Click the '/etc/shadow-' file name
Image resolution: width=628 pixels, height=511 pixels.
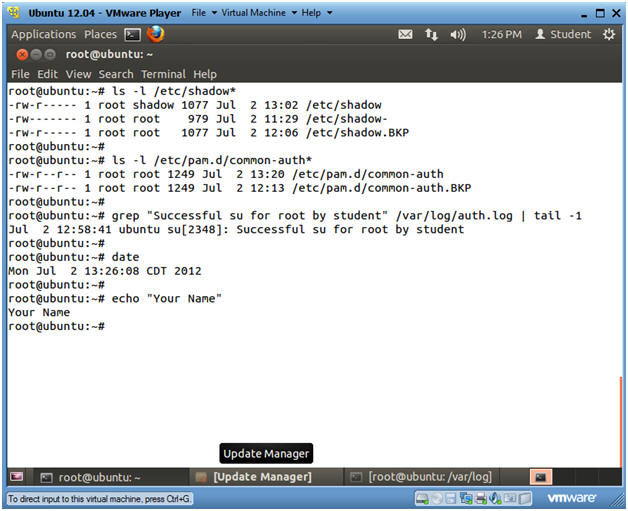(346, 119)
